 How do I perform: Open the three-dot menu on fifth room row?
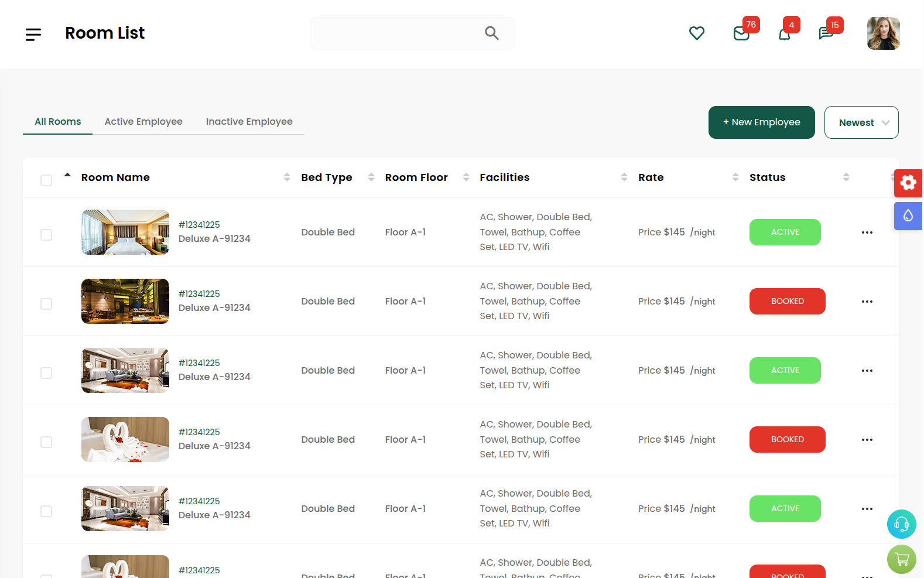point(867,509)
